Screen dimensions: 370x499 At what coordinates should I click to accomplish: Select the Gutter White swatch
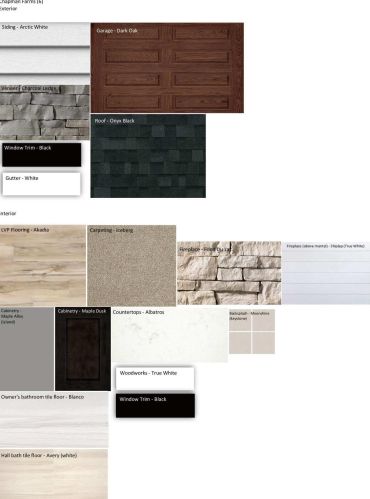point(42,184)
